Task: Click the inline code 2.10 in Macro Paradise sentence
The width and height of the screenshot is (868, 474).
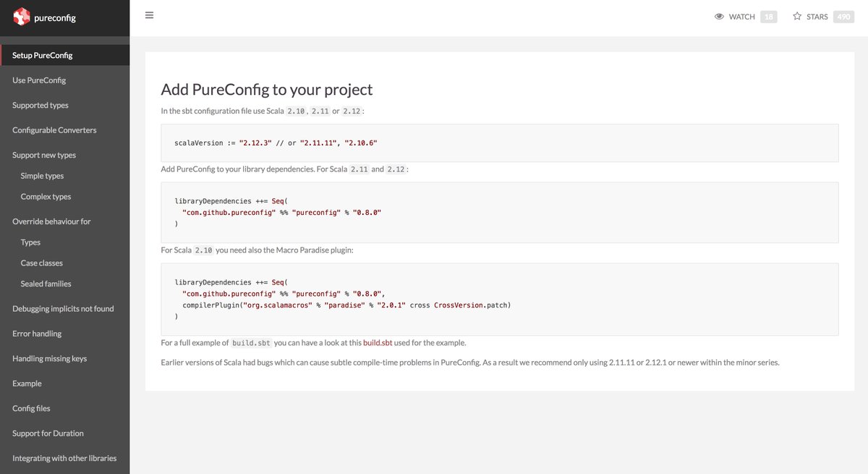Action: point(203,250)
